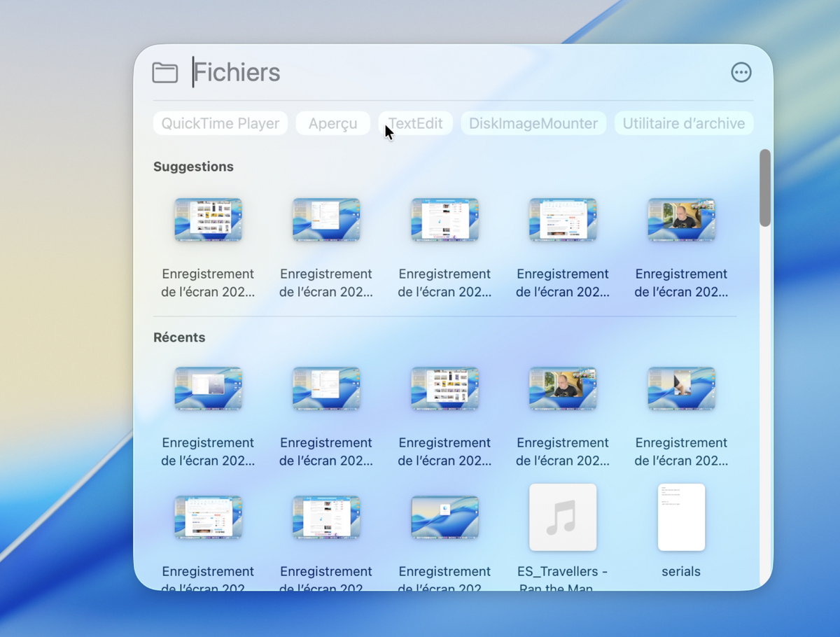The width and height of the screenshot is (840, 637).
Task: Filter files by Utilitaire d'archive
Action: 683,123
